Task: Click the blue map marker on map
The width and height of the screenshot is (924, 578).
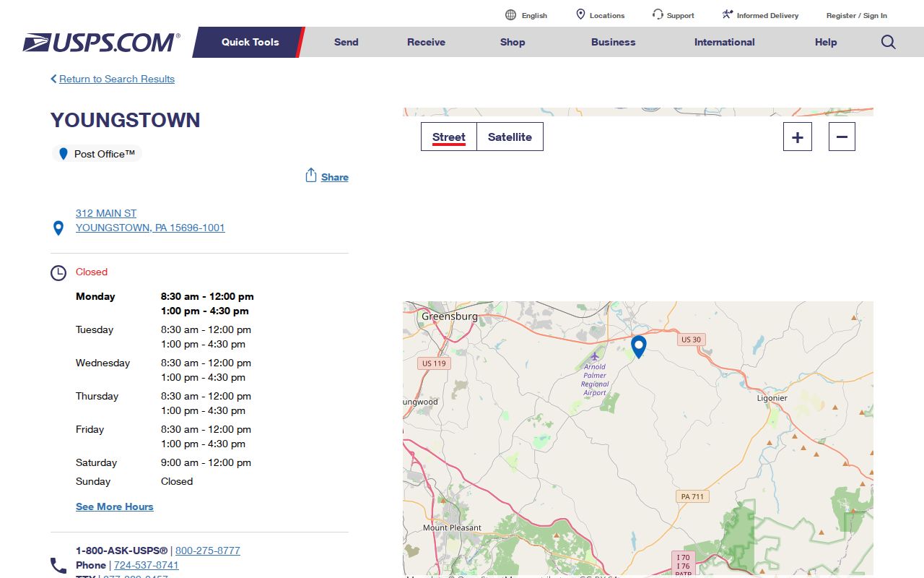Action: pyautogui.click(x=639, y=347)
